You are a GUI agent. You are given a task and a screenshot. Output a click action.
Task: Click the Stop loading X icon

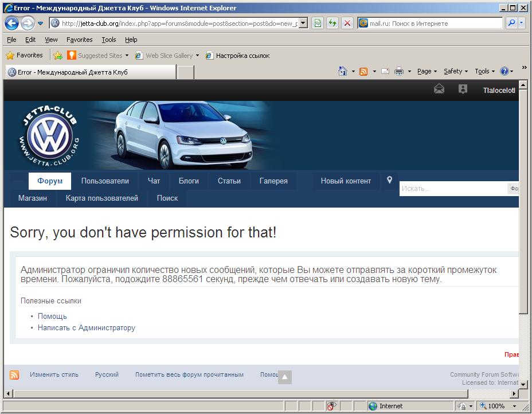347,24
